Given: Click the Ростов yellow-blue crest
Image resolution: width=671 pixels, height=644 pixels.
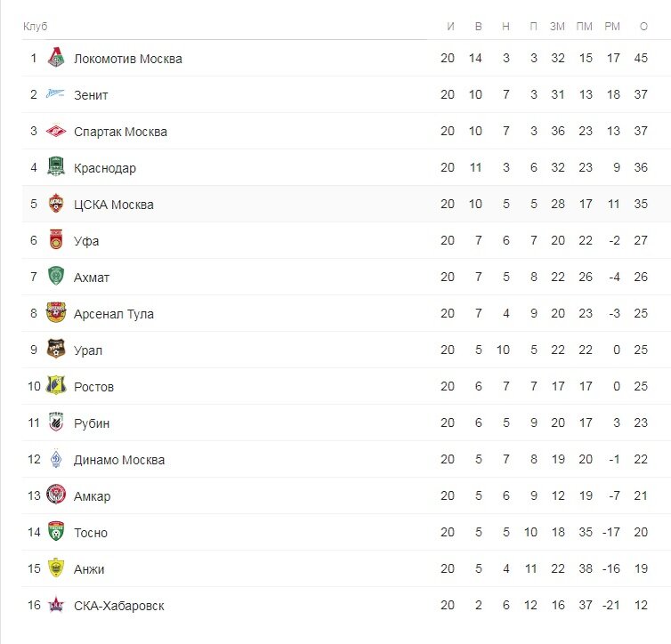Looking at the screenshot, I should tap(56, 385).
